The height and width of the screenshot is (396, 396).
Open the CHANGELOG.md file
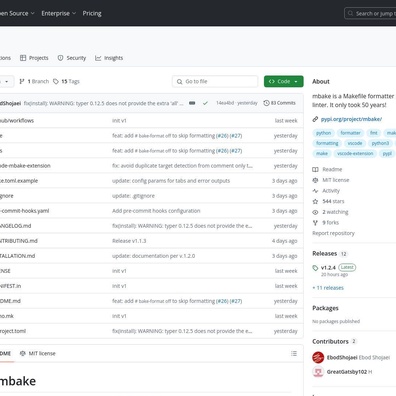tap(16, 226)
